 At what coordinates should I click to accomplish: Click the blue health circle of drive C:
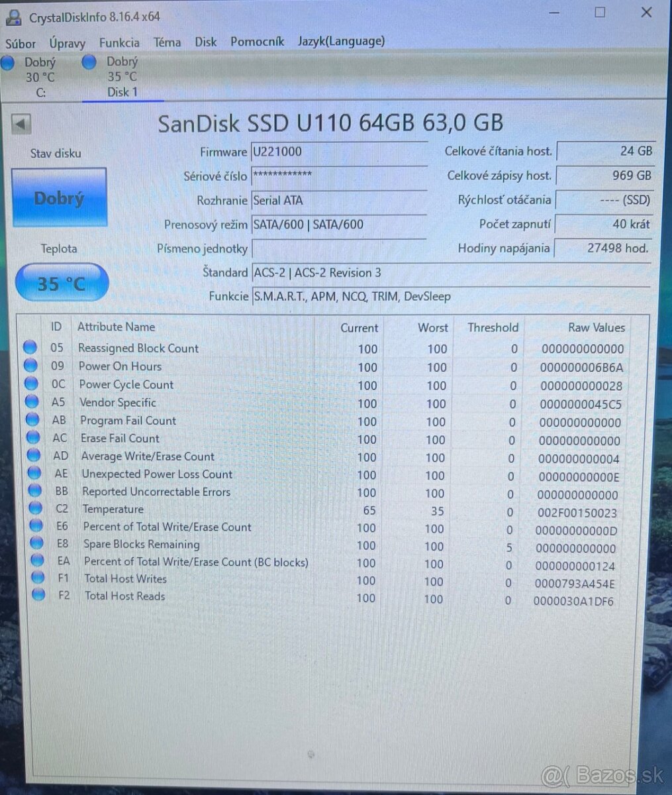7,63
